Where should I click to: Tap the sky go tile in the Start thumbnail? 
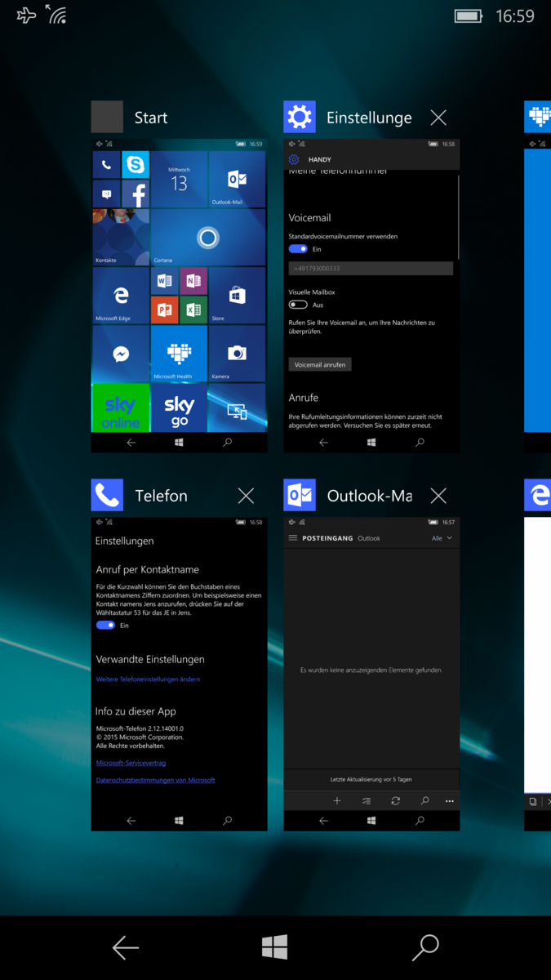(179, 408)
